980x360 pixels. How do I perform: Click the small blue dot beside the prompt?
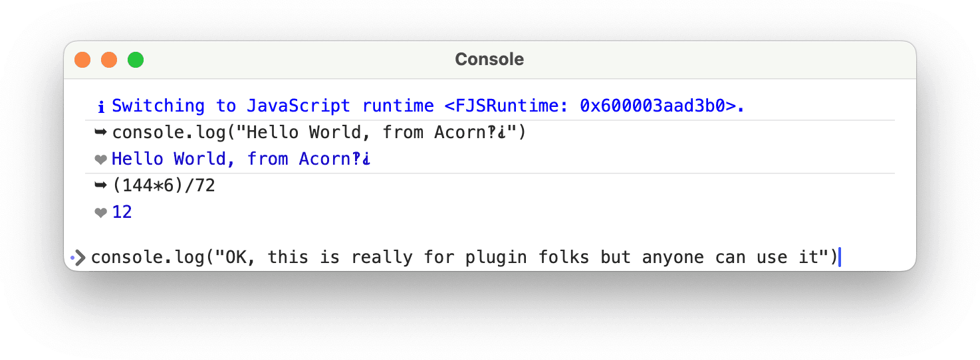[x=71, y=256]
